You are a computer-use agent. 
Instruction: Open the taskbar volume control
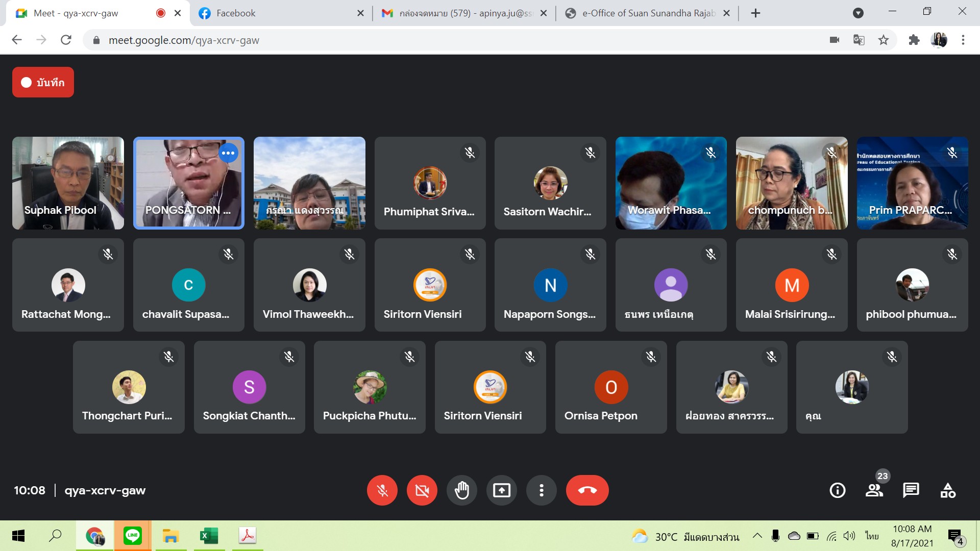tap(849, 536)
